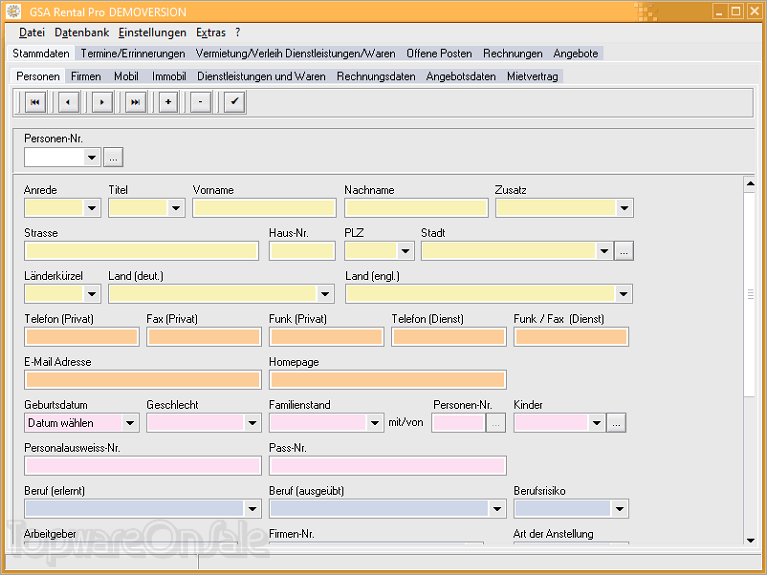767x575 pixels.
Task: Open the Länderkürzel dropdown
Action: tap(91, 294)
